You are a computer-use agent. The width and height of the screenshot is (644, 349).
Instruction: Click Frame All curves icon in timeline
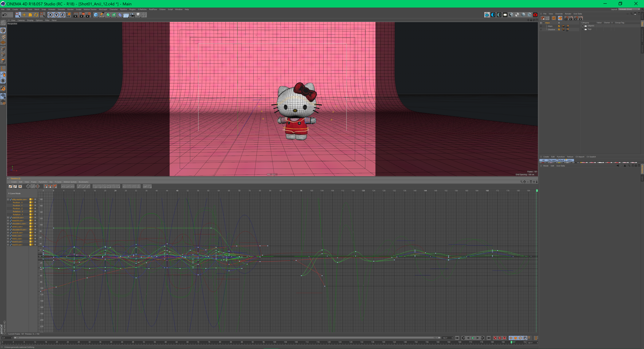[x=28, y=186]
